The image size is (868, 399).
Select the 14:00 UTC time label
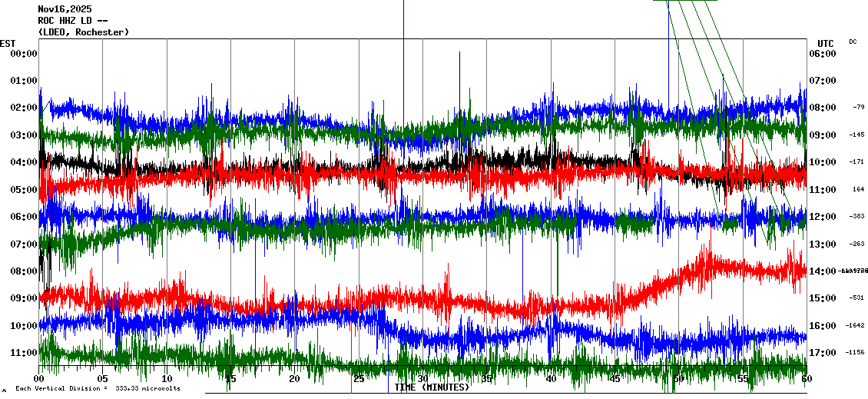click(x=823, y=271)
